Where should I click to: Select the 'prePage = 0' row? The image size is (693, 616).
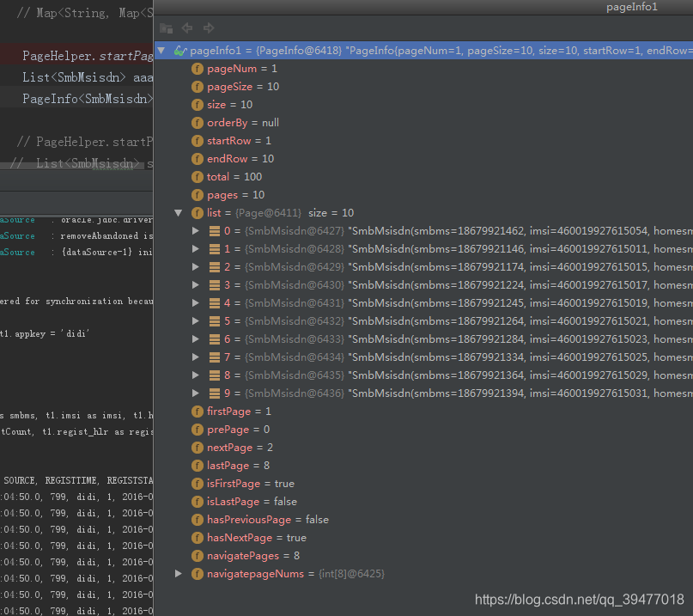point(423,430)
